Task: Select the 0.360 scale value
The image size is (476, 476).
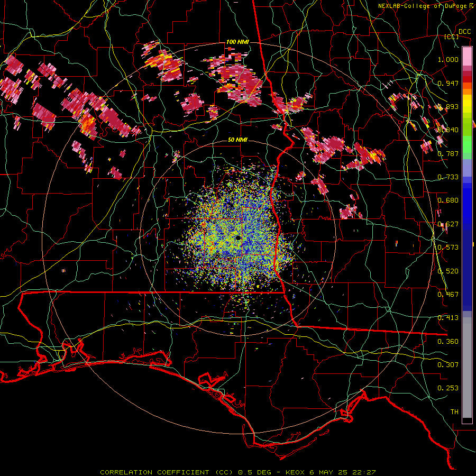Action: coord(448,342)
